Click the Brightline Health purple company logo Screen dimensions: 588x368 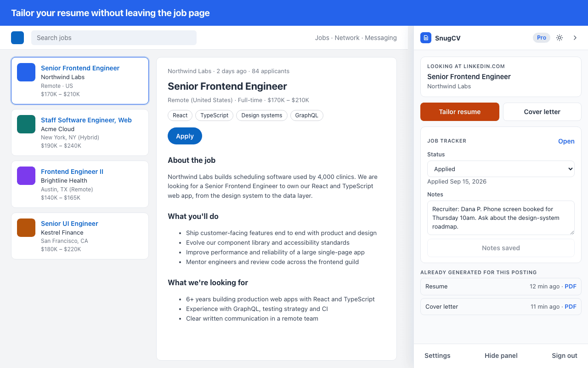point(26,176)
